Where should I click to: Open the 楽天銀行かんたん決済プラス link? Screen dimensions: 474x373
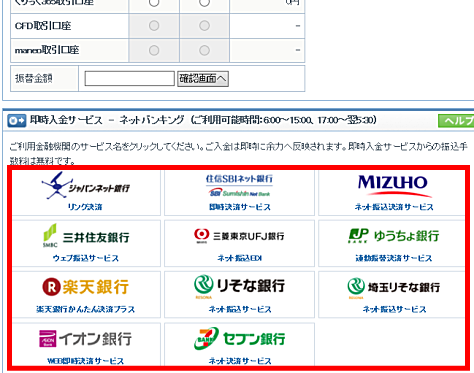pos(86,309)
